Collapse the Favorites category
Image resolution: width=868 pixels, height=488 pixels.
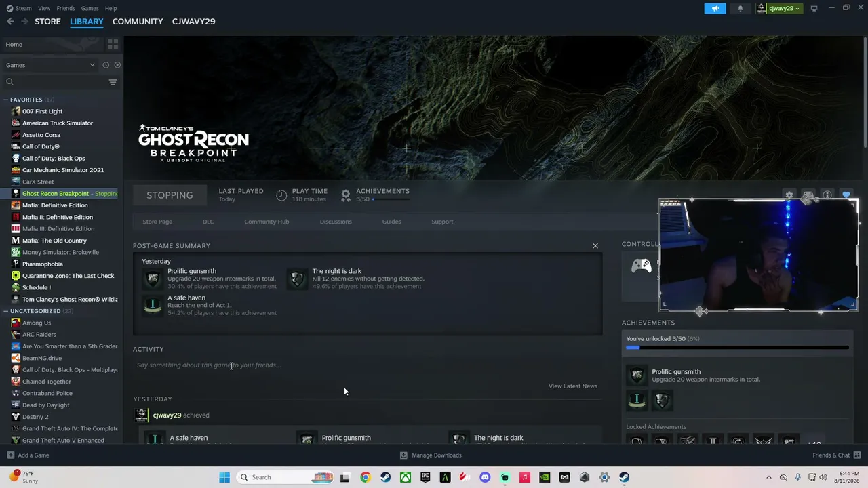[5, 100]
